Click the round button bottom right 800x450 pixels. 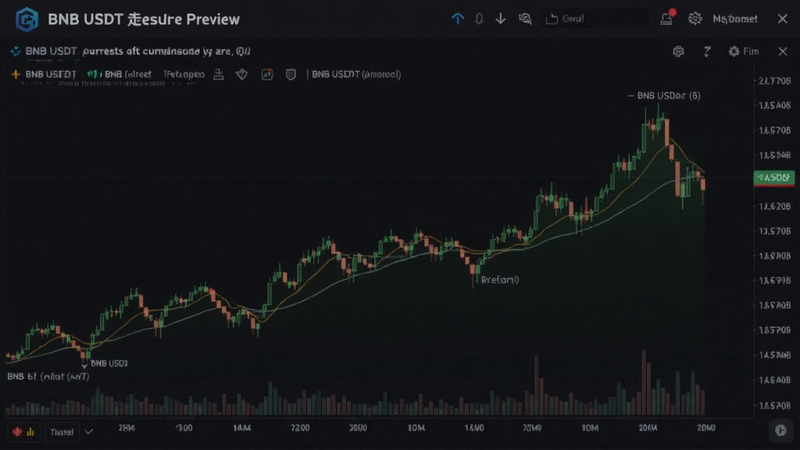[x=781, y=430]
